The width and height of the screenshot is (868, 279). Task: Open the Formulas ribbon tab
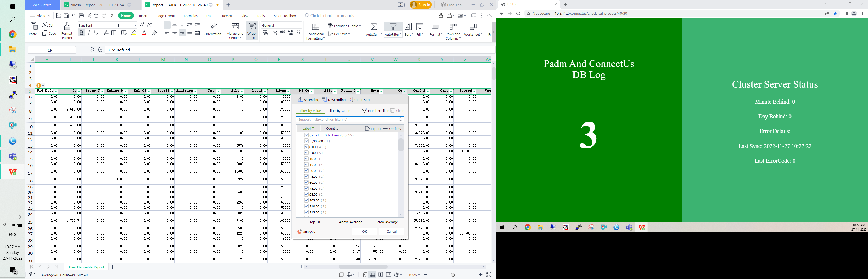point(190,16)
